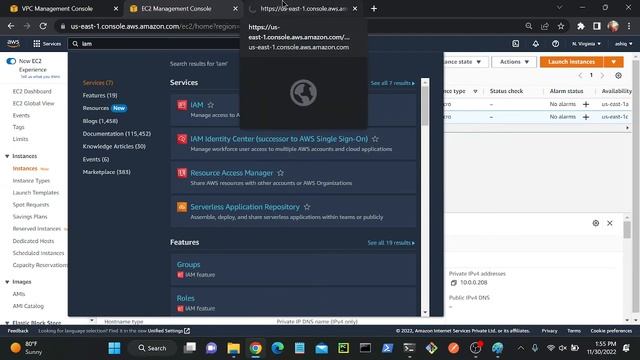Screen dimensions: 640x360
Task: Click the IAM service icon
Action: [182, 105]
